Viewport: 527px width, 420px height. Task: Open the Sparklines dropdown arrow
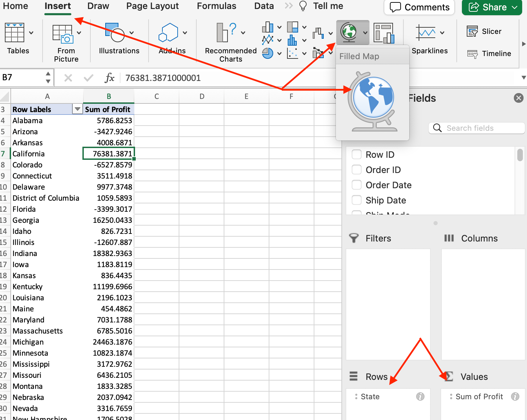(x=442, y=33)
